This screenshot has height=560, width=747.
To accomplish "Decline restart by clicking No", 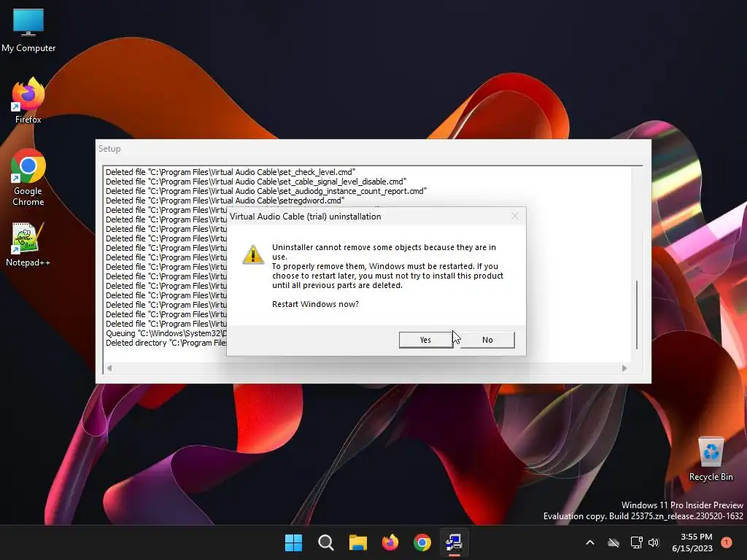I will tap(487, 340).
